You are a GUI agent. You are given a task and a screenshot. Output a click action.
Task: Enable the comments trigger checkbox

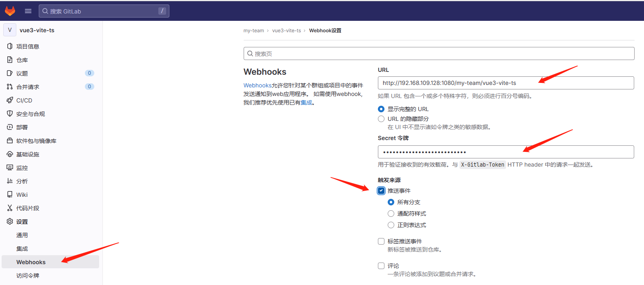coord(381,266)
